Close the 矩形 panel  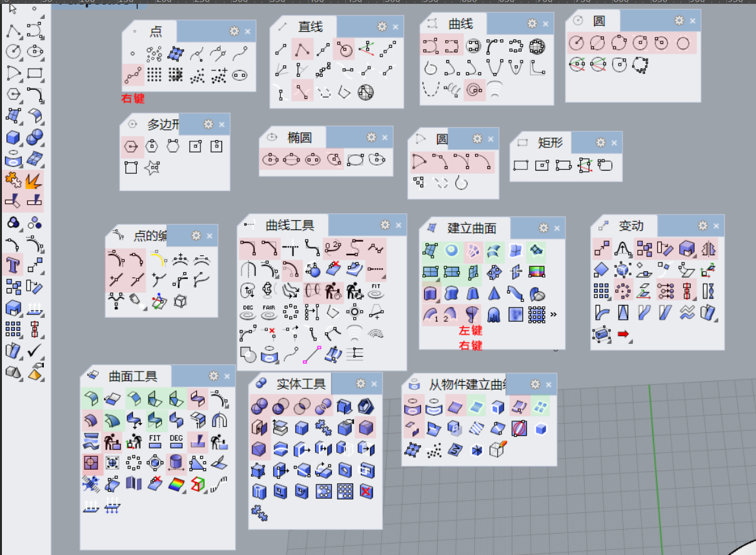pos(614,143)
